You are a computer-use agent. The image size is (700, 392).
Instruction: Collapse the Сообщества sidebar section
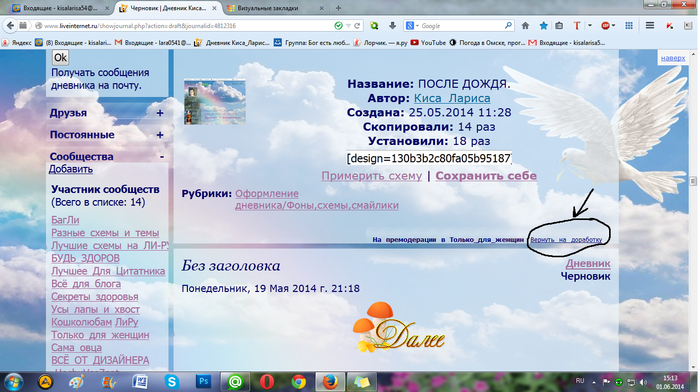[162, 157]
